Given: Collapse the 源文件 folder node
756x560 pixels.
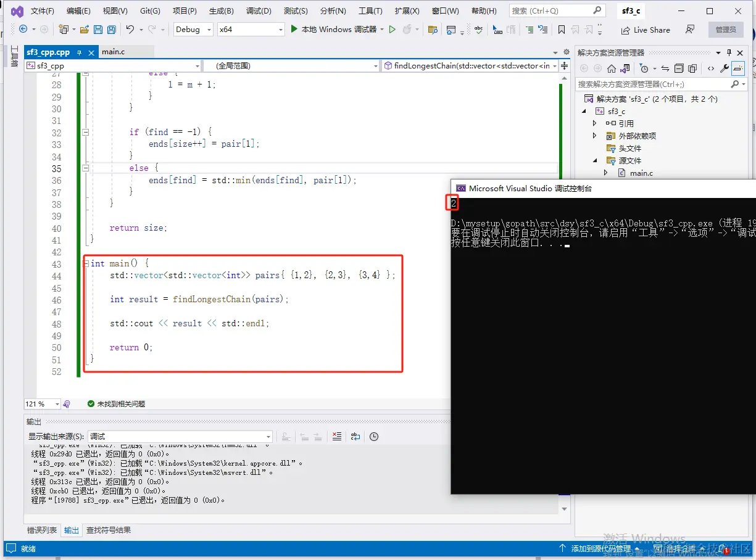Looking at the screenshot, I should click(595, 160).
